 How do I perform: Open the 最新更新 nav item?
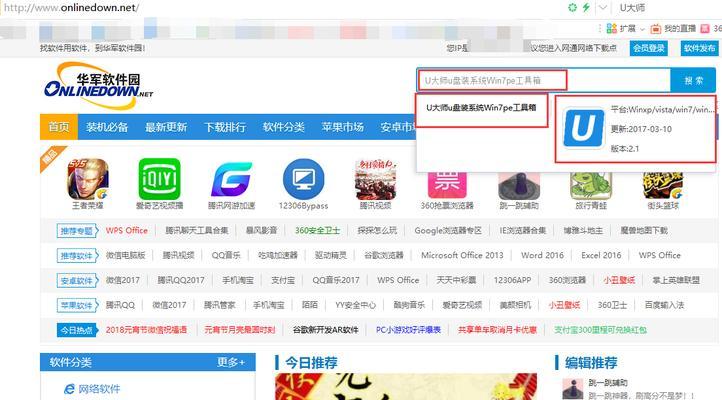point(166,127)
